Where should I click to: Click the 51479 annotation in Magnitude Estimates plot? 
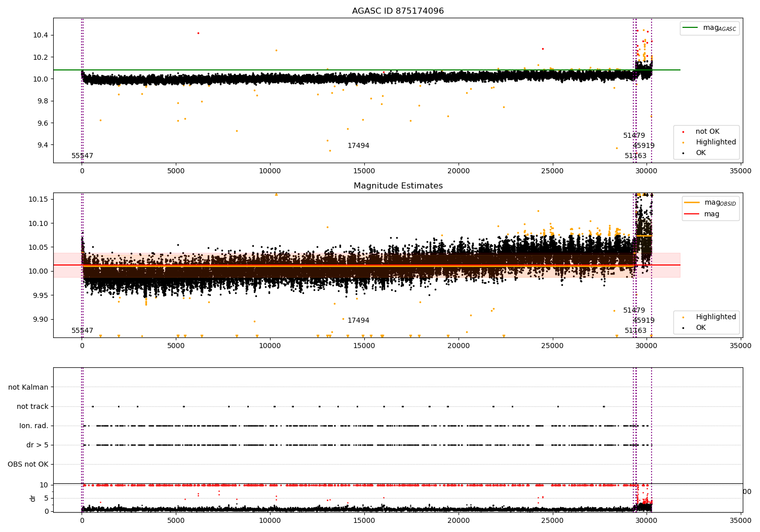click(x=634, y=311)
